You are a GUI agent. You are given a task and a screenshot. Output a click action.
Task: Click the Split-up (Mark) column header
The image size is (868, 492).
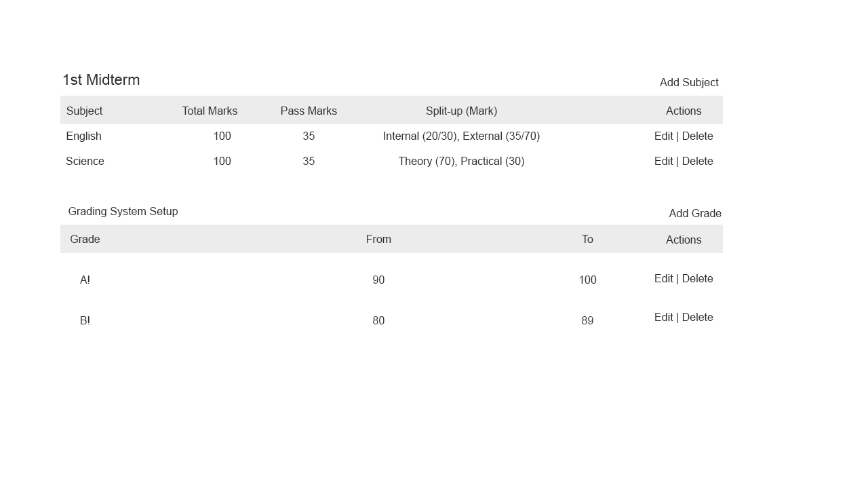[461, 111]
